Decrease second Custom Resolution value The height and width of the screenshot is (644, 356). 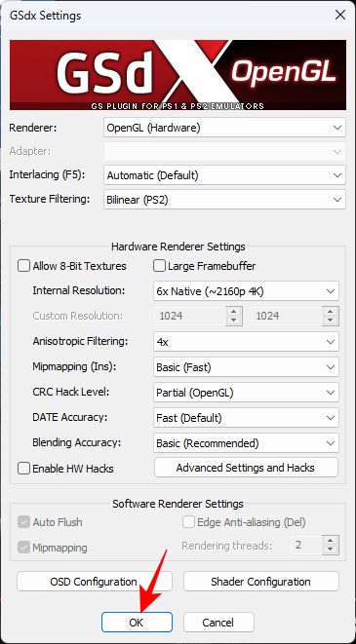tap(330, 321)
